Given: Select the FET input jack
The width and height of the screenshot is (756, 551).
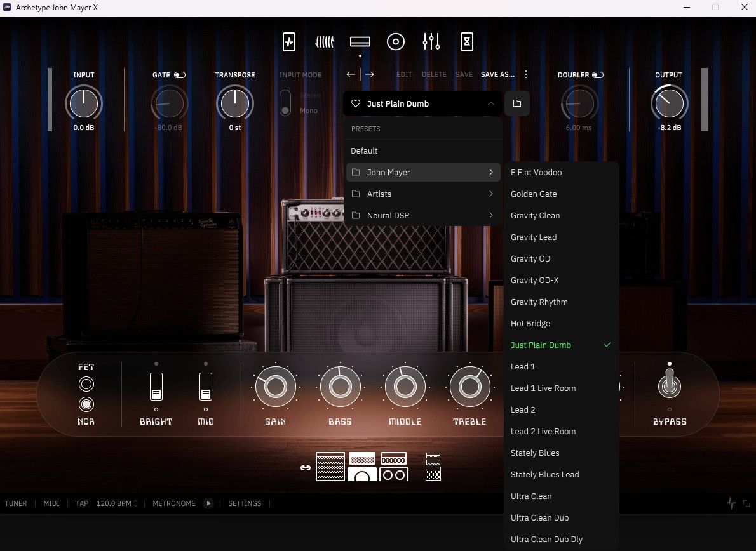Looking at the screenshot, I should click(x=86, y=384).
